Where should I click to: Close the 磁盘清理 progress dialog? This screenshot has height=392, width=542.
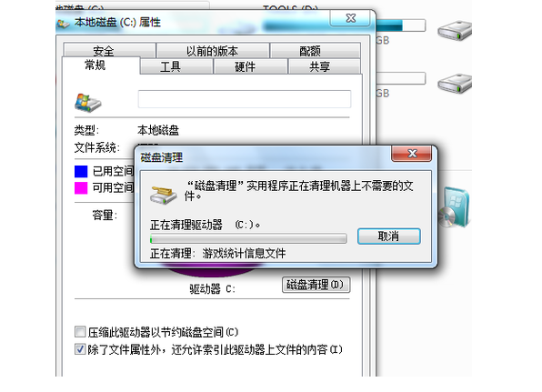point(411,154)
